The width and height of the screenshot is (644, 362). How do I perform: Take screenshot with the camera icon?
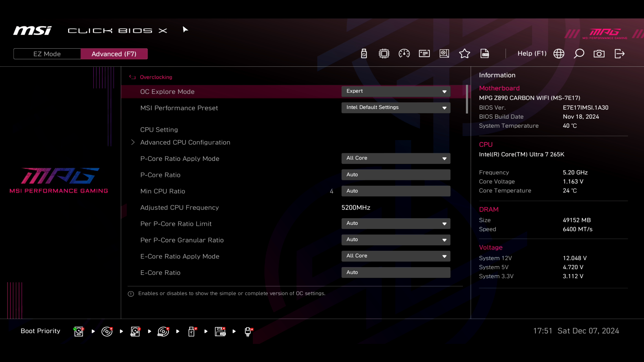pyautogui.click(x=599, y=54)
